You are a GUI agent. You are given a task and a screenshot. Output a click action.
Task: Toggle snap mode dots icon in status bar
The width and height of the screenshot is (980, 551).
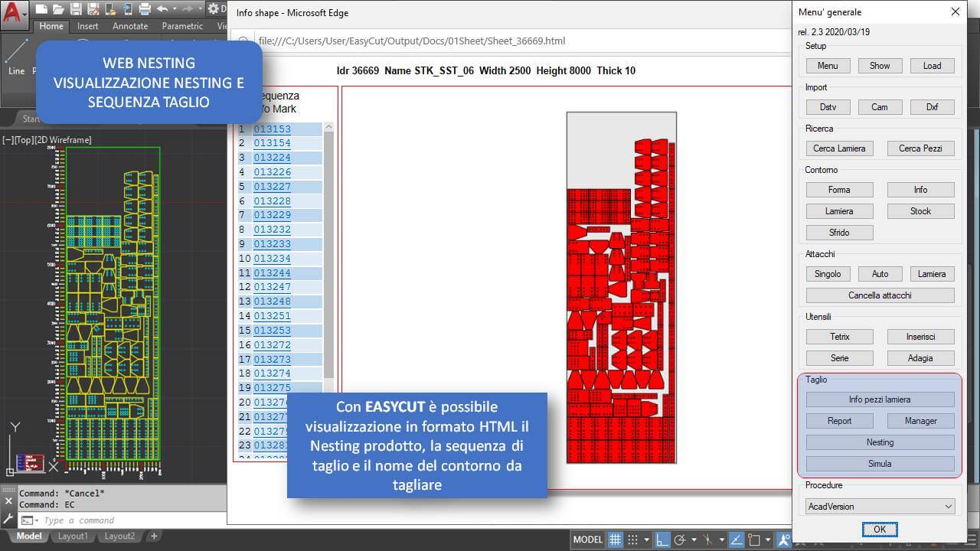632,540
